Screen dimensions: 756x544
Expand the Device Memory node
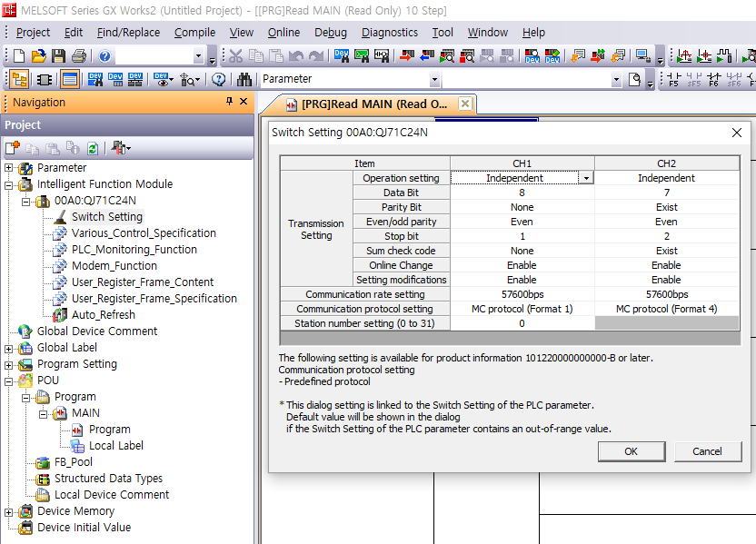pyautogui.click(x=9, y=511)
